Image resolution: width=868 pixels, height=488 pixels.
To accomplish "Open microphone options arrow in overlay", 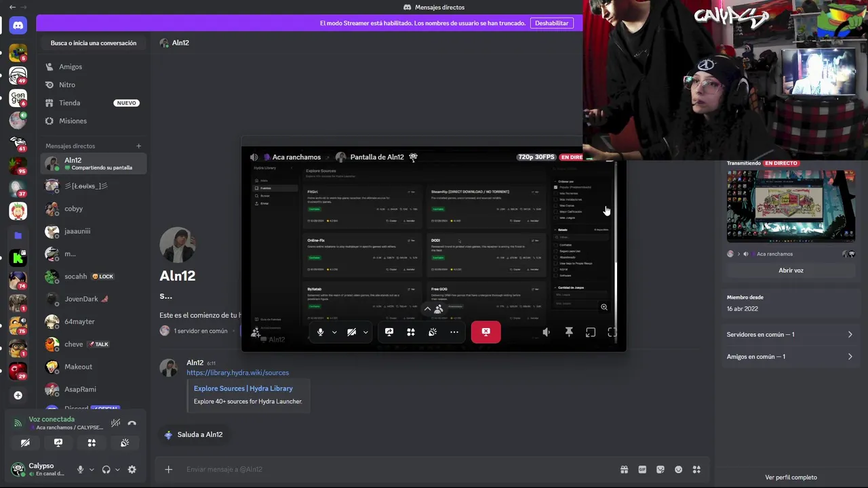I will coord(334,332).
